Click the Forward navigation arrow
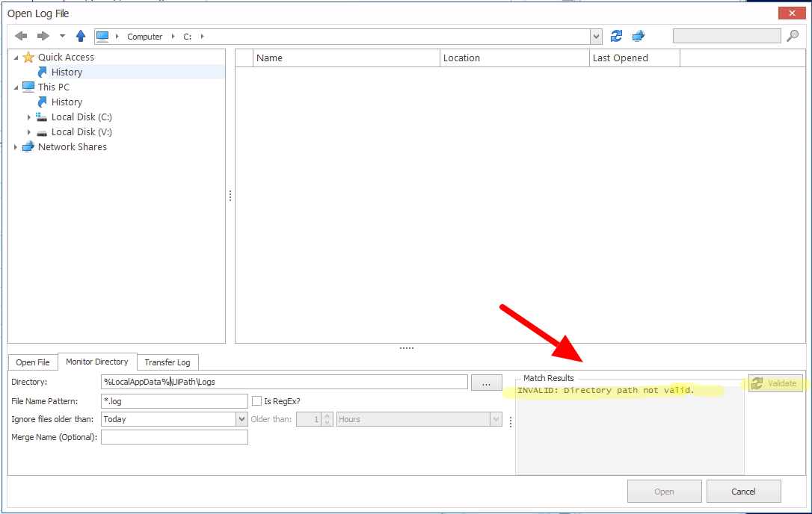The width and height of the screenshot is (812, 514). 43,36
